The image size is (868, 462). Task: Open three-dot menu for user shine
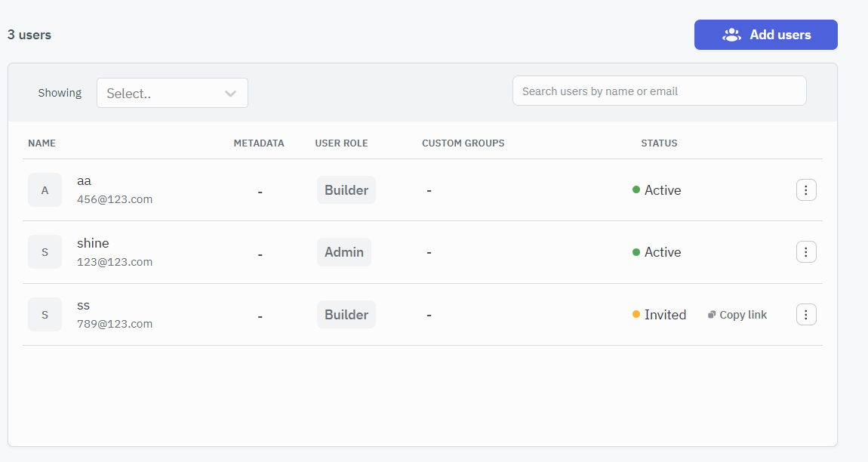click(x=806, y=252)
